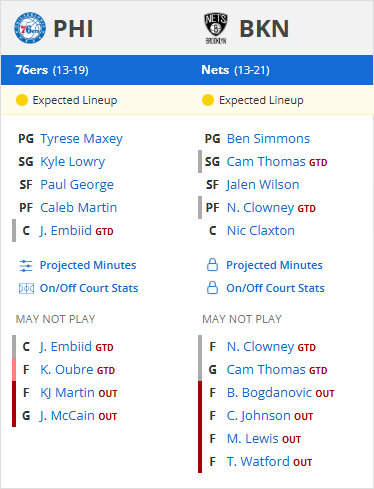
Task: Click the lock icon beside Nets On/Off Court Stats
Action: click(x=212, y=288)
